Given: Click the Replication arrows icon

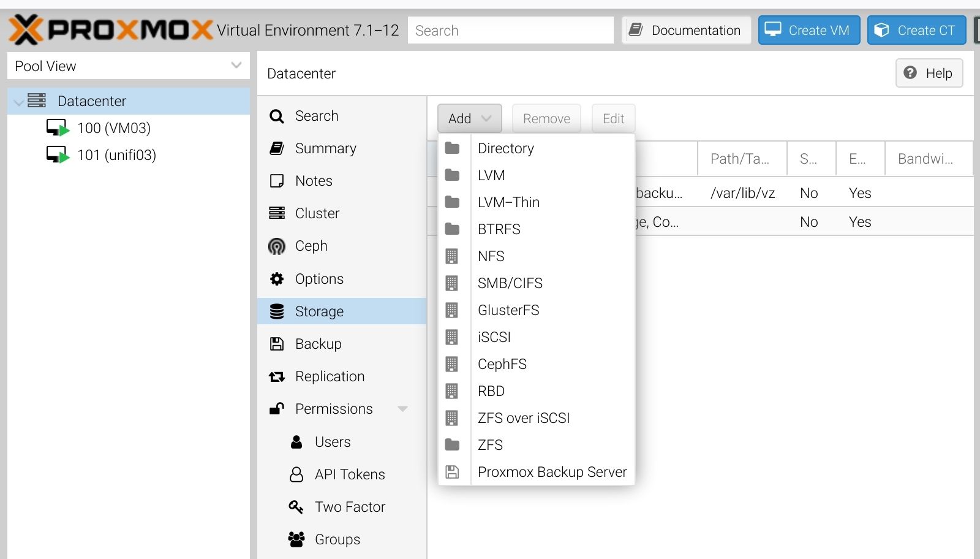Looking at the screenshot, I should pyautogui.click(x=277, y=376).
